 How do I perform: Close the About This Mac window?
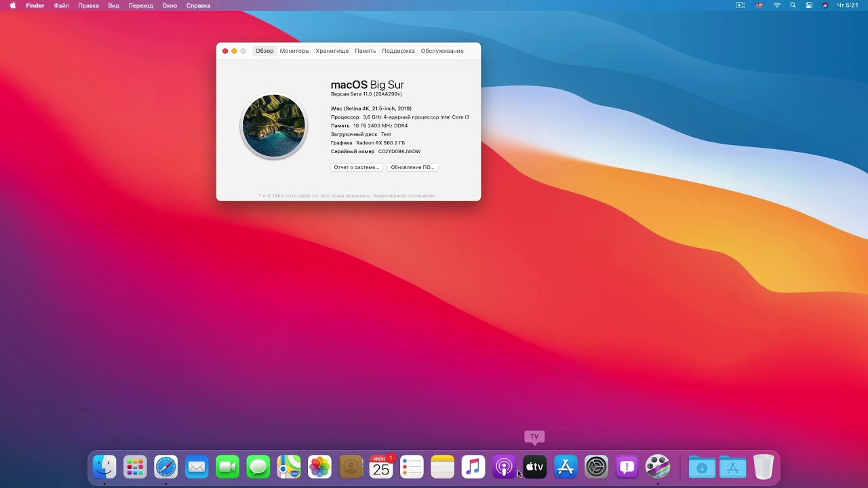[225, 52]
